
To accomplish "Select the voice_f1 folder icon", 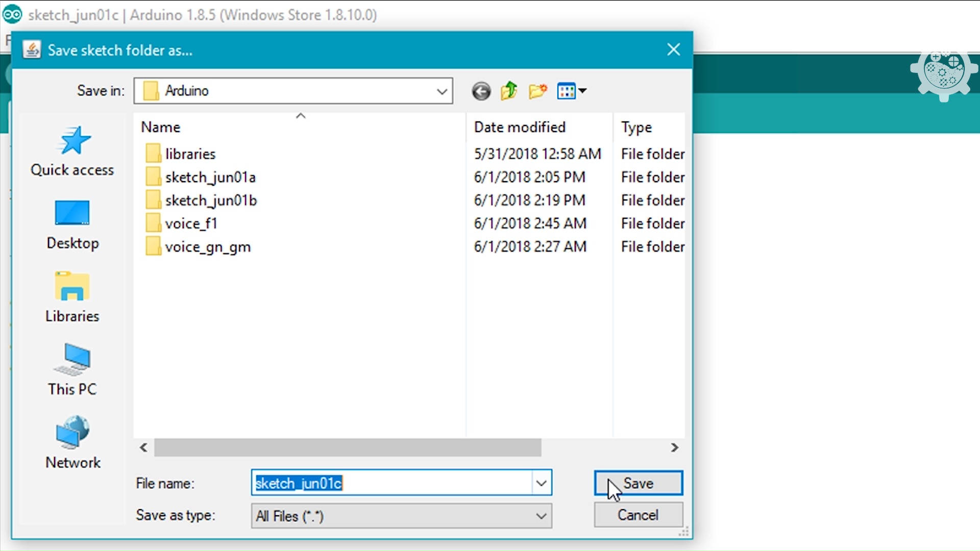I will (x=153, y=223).
